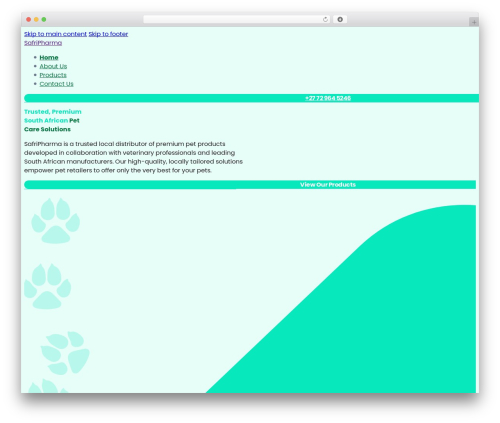Open the SafriPharma site title link

coord(43,43)
